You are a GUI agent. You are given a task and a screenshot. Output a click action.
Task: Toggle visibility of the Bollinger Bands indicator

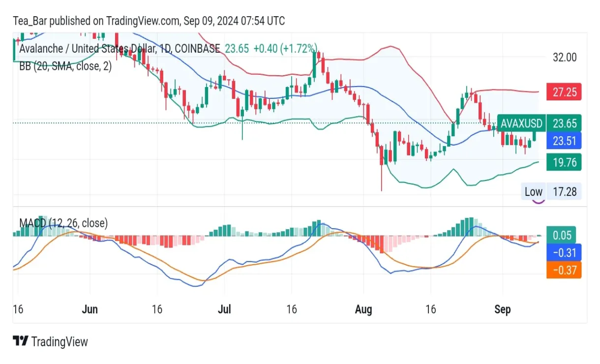tap(66, 65)
